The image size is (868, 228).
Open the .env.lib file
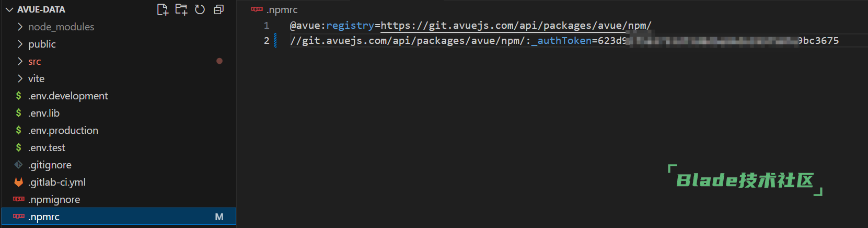pyautogui.click(x=44, y=113)
